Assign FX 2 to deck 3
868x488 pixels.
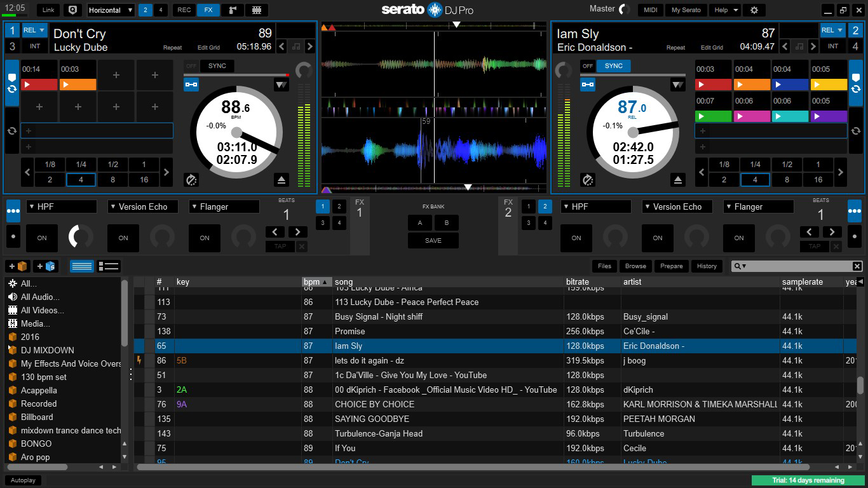(x=529, y=223)
